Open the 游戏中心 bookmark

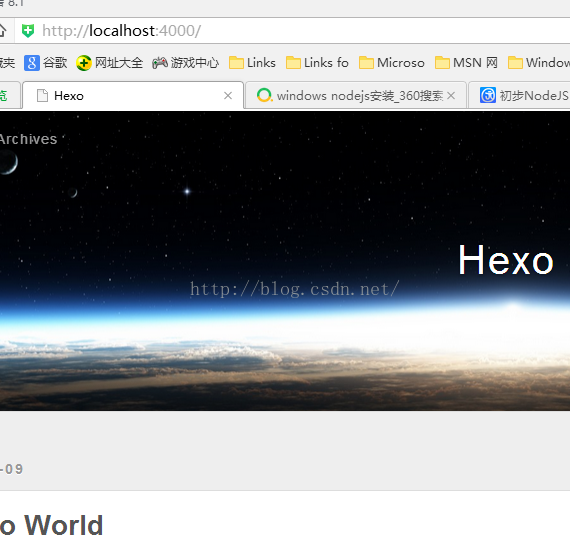[186, 63]
